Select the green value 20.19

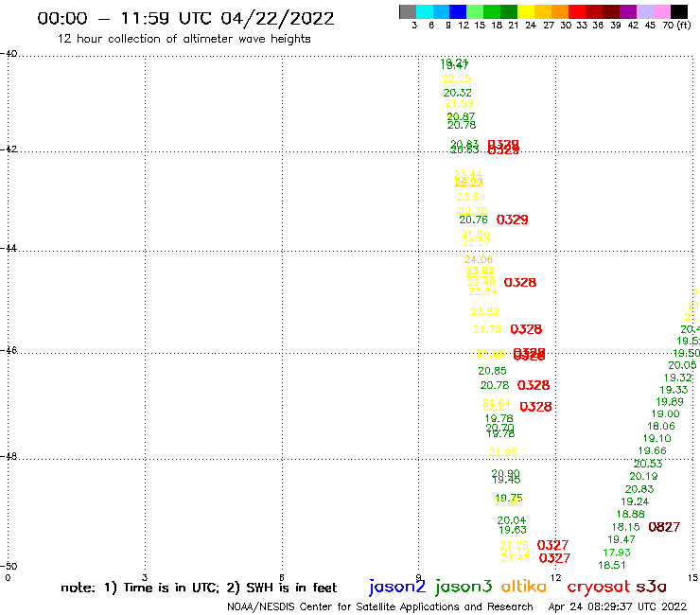643,477
